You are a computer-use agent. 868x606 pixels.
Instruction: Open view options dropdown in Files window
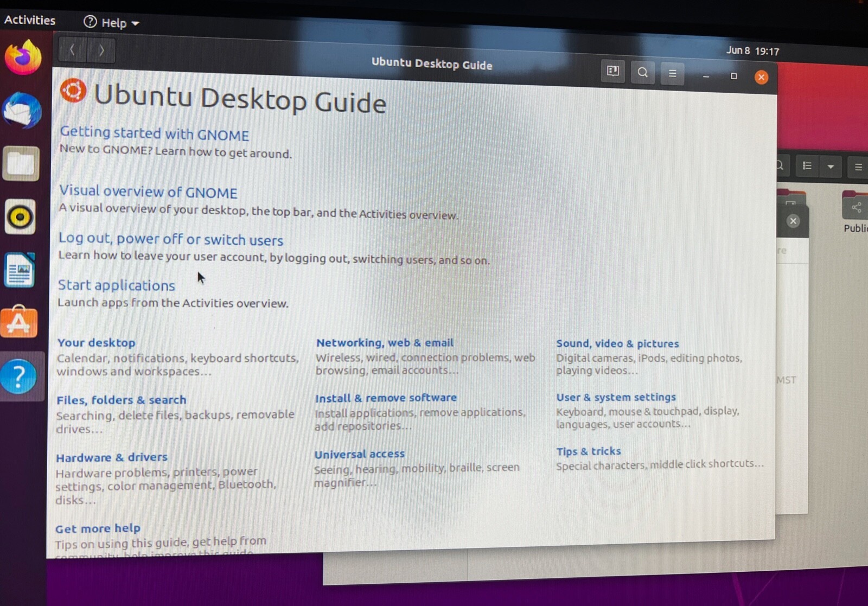[x=831, y=167]
